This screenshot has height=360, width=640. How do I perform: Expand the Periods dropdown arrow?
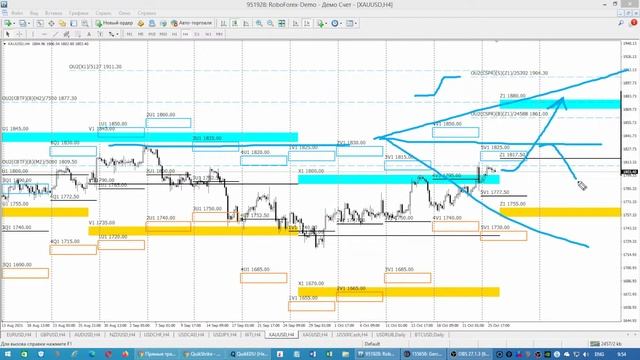[341, 24]
